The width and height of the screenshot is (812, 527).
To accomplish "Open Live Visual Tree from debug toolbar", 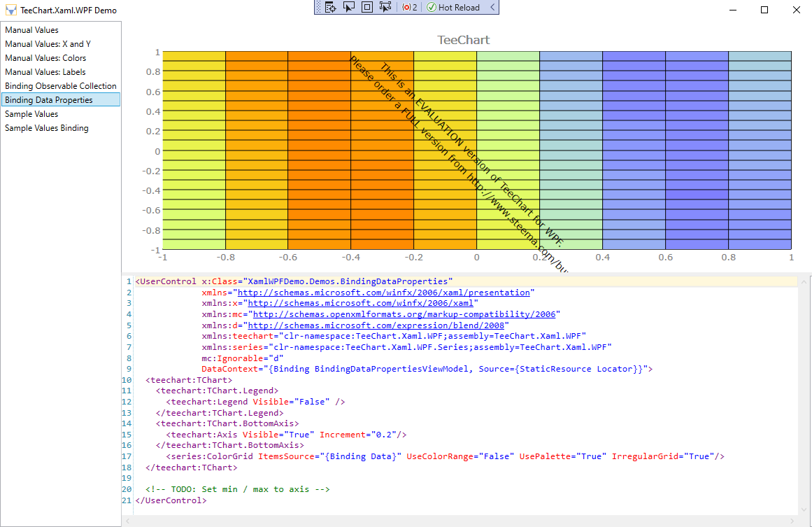I will tap(330, 7).
